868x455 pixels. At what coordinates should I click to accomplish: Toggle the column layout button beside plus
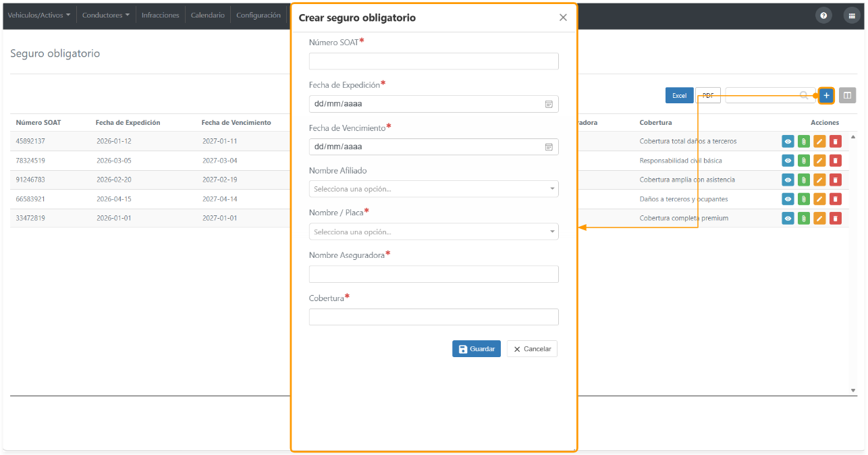(848, 96)
